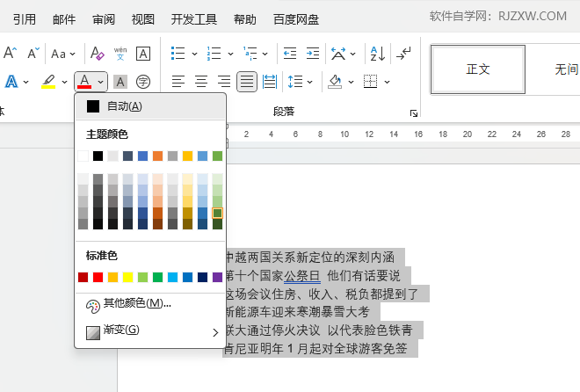
Task: Decrease font size with shrink font icon
Action: click(x=33, y=54)
